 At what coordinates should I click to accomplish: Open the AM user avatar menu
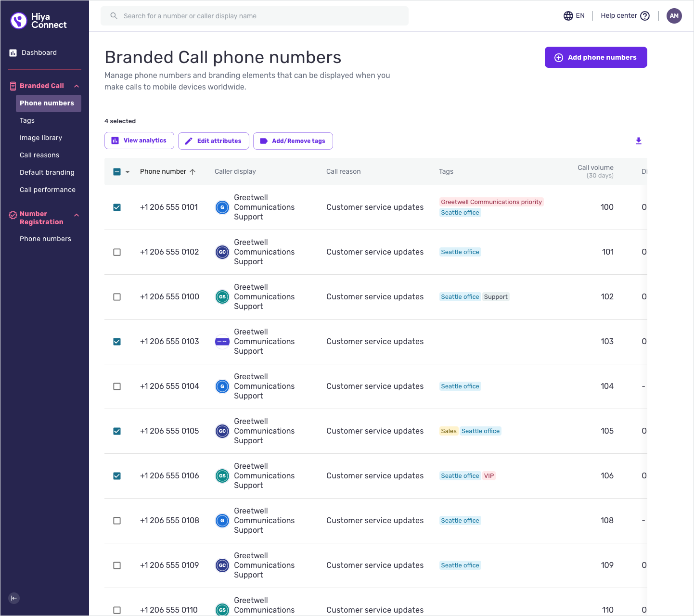(674, 16)
